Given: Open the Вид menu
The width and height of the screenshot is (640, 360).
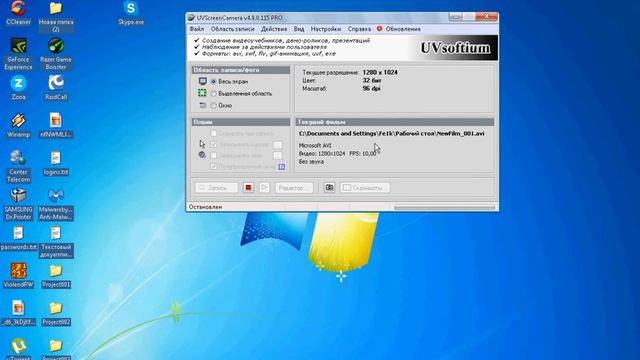Looking at the screenshot, I should (299, 29).
